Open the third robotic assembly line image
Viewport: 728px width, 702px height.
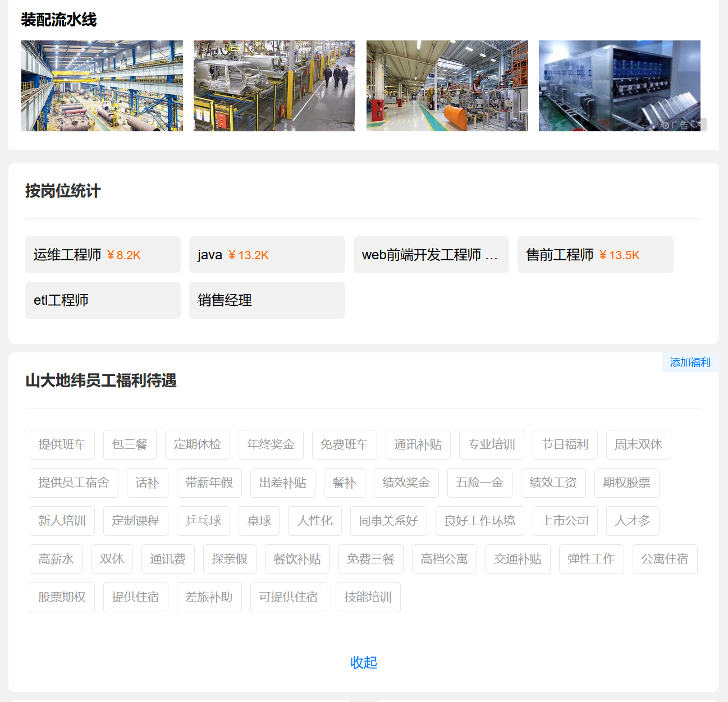[447, 86]
